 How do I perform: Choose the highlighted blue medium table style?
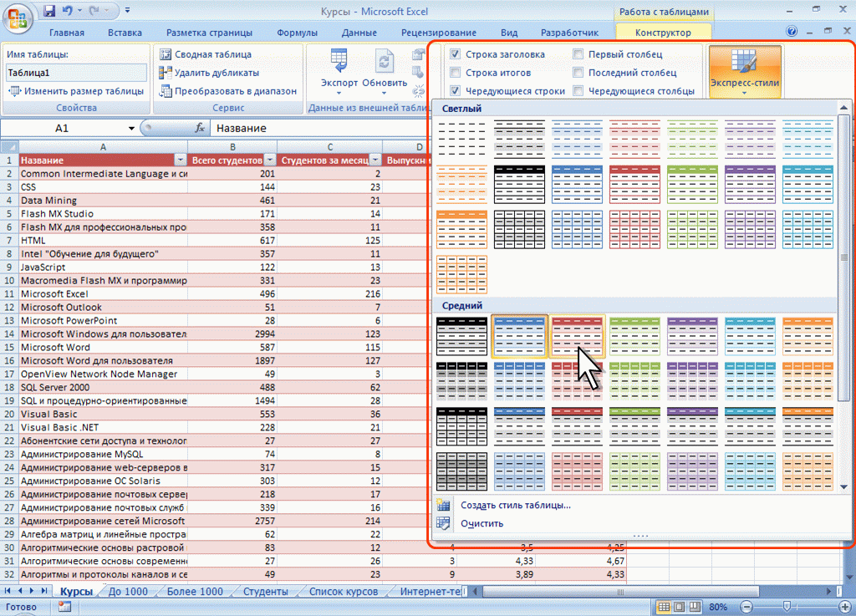pos(519,336)
